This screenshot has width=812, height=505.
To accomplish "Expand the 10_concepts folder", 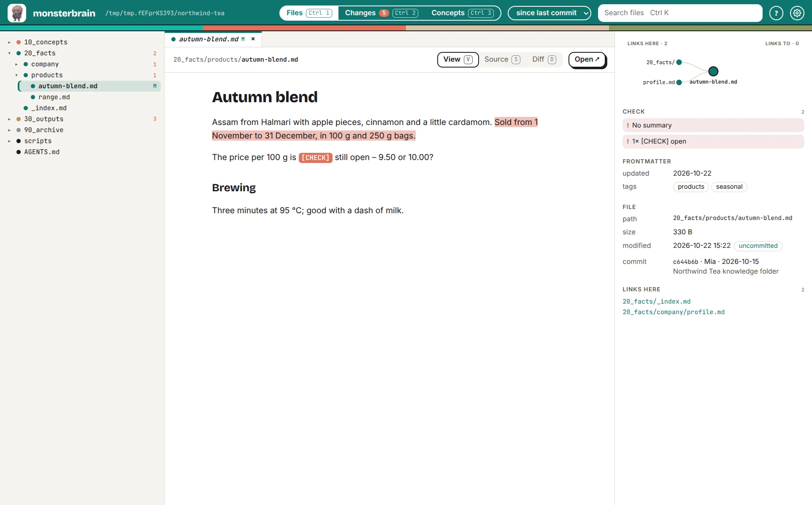I will coord(9,42).
